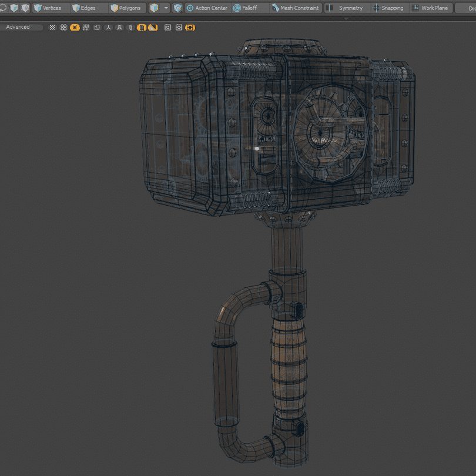Click the dropdown arrow beside the items cube icon
This screenshot has width=476, height=476.
[x=166, y=8]
